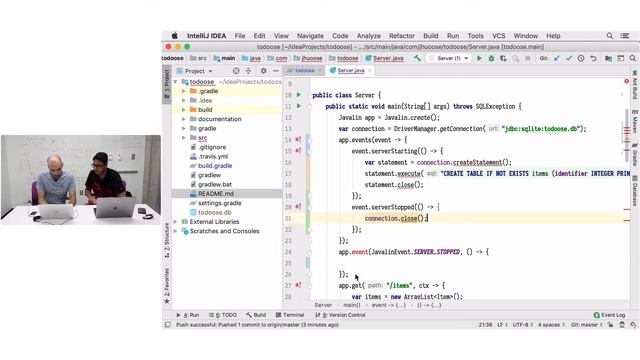Click the Project panel locate target icon
Screen dimensions: 640x360
pyautogui.click(x=236, y=71)
